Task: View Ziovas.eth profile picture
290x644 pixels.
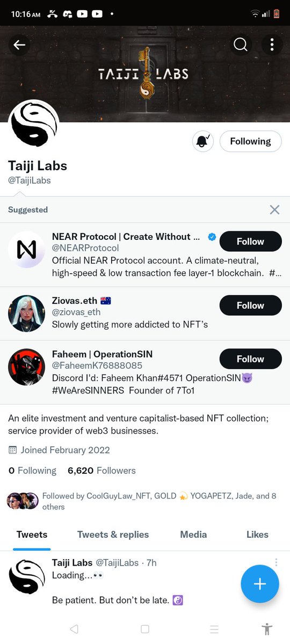Action: click(26, 313)
